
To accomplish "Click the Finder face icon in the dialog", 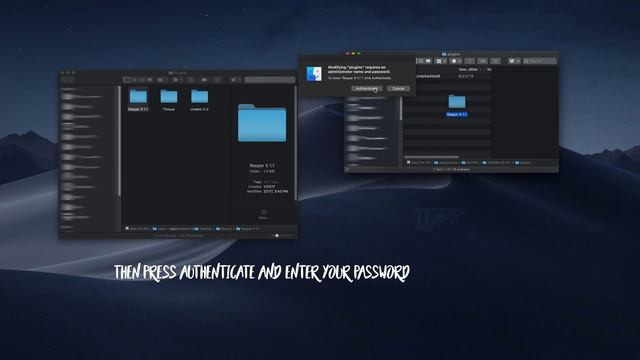I will click(x=314, y=74).
